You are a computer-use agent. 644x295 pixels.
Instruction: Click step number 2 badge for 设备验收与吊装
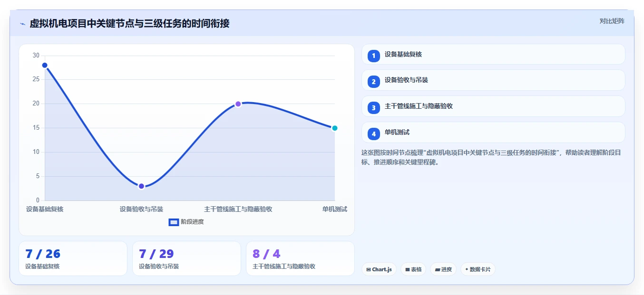coord(373,81)
